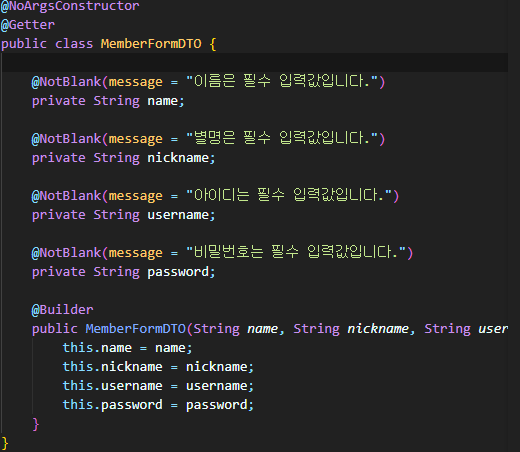This screenshot has width=520, height=452.
Task: Click the italic 'name' constructor parameter
Action: (x=262, y=329)
